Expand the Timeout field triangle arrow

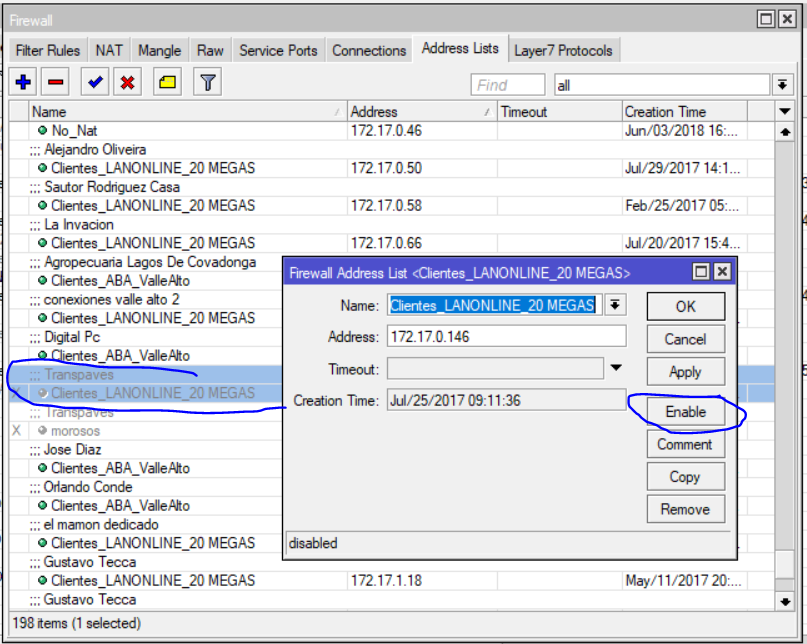pos(616,368)
